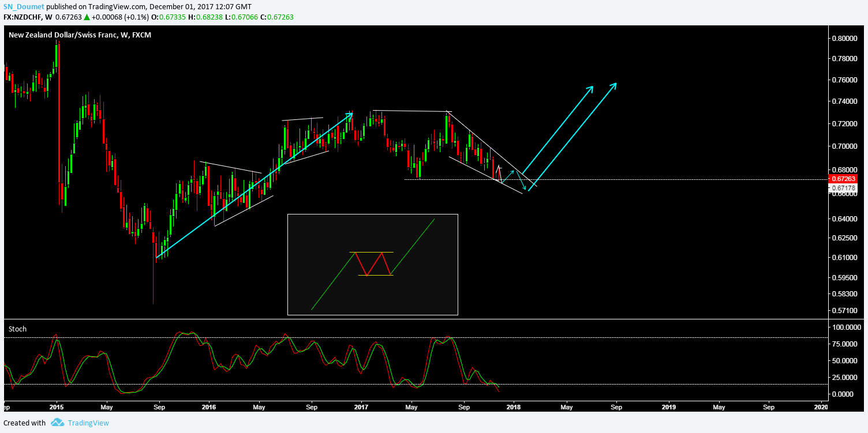Click the 0.72000 price axis label
This screenshot has height=433, width=868.
click(x=845, y=124)
